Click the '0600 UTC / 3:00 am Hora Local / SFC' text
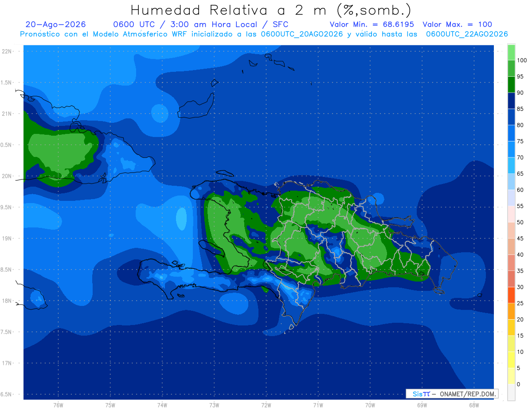The image size is (532, 411). click(201, 24)
